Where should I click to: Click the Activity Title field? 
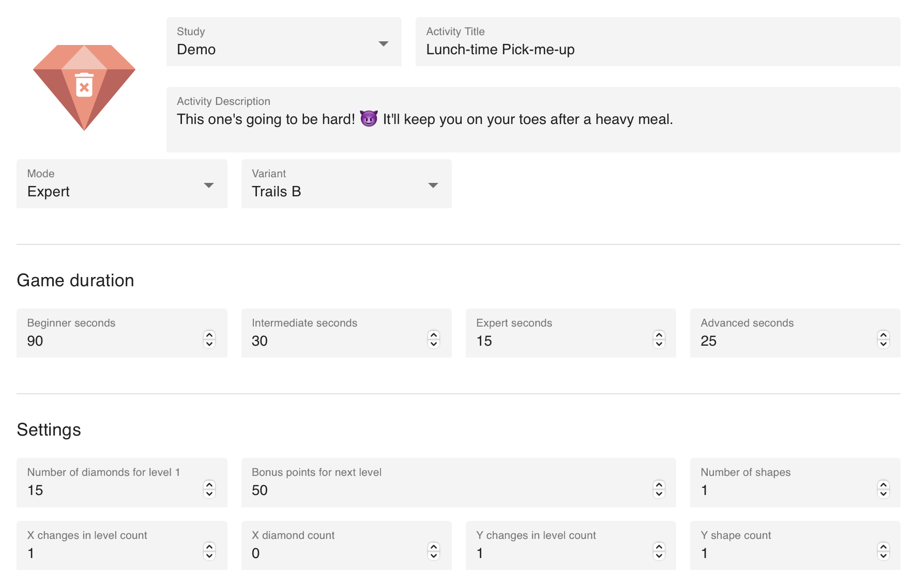tap(658, 42)
